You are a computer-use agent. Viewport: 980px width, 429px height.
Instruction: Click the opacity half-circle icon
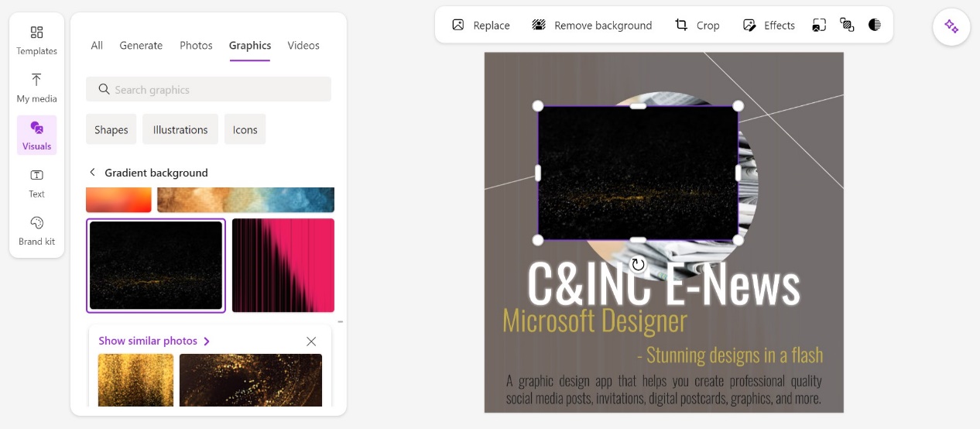point(875,25)
